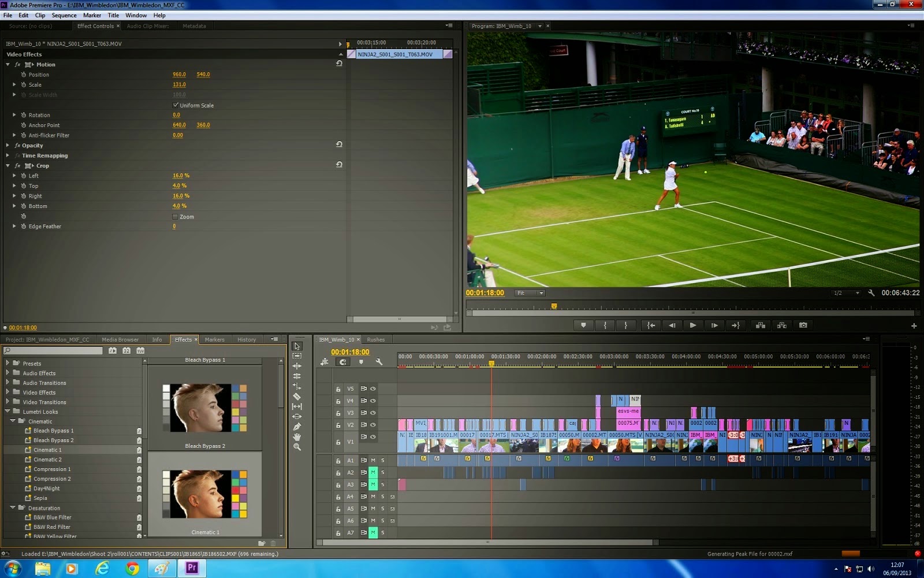Expand the Presets folder
The width and height of the screenshot is (924, 578).
tap(8, 363)
